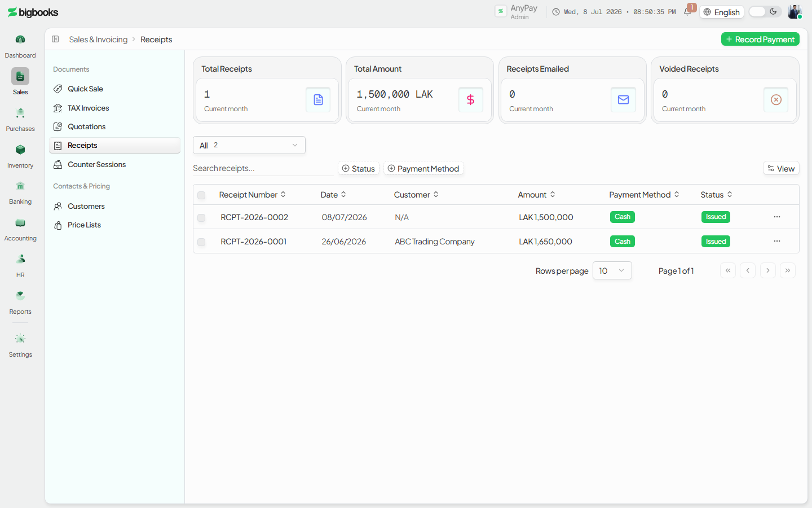
Task: Click the Voided Receipts cancel icon
Action: tap(776, 100)
